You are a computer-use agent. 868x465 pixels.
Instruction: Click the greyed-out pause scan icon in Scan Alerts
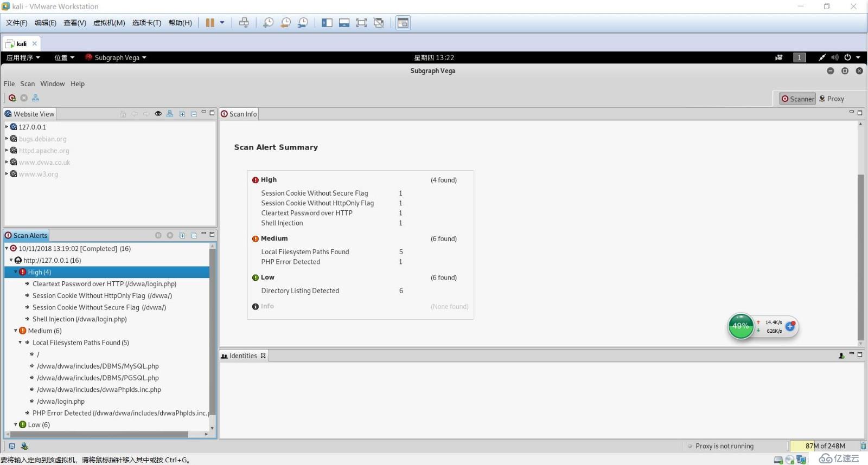click(158, 235)
